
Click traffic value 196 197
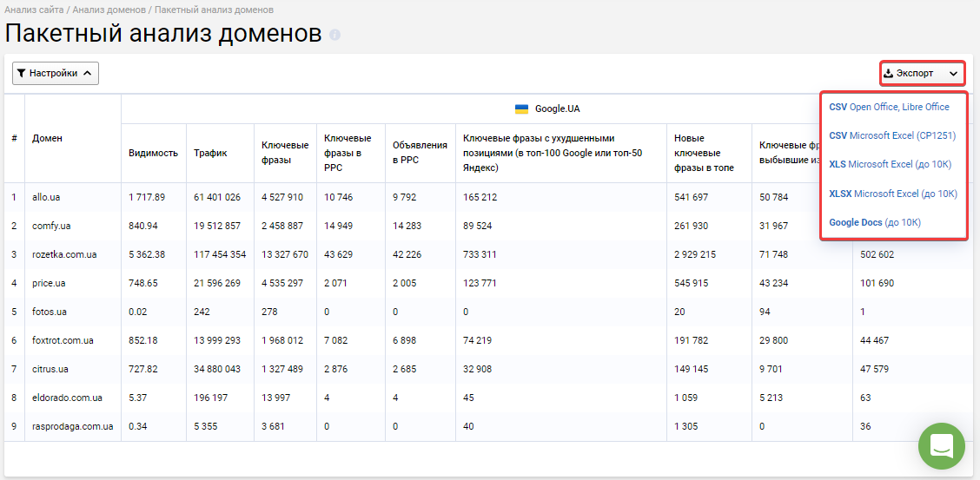[x=210, y=398]
